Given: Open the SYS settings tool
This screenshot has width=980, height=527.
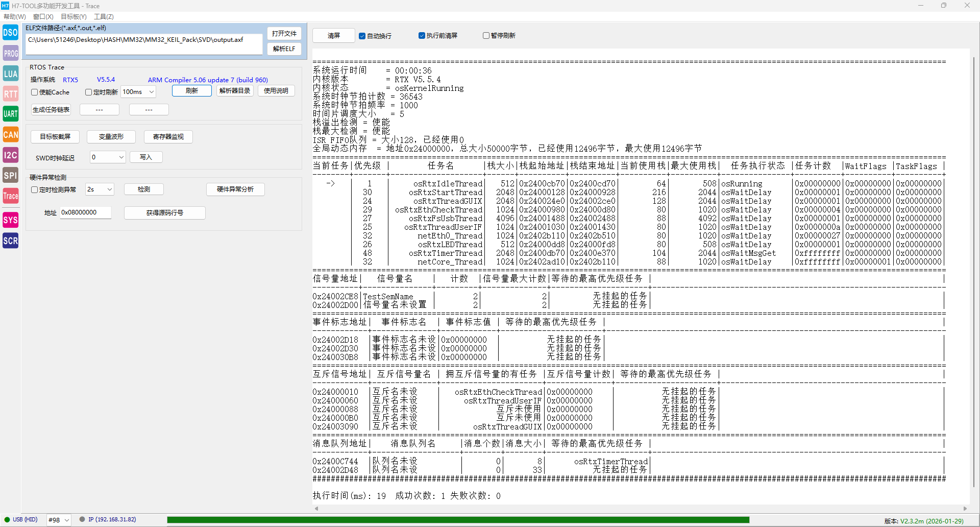Looking at the screenshot, I should [x=10, y=220].
